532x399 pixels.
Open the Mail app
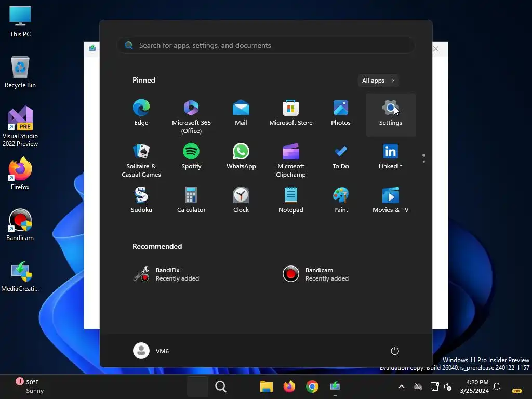coord(241,114)
